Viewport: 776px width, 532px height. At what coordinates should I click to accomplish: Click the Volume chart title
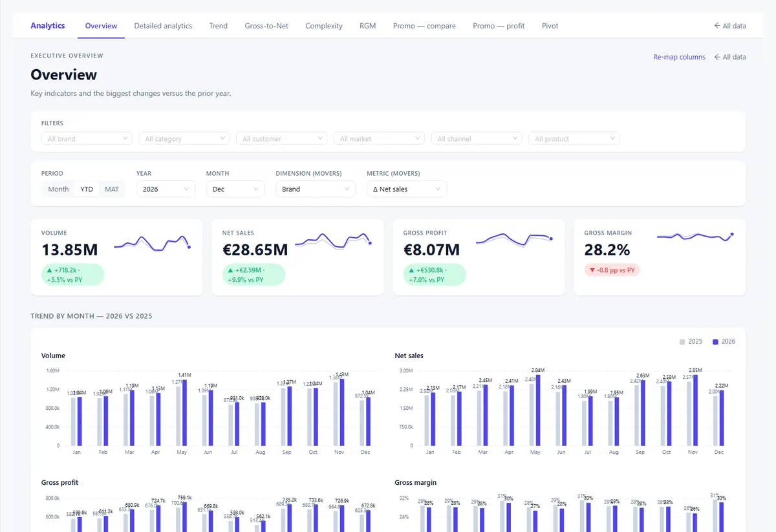tap(53, 356)
